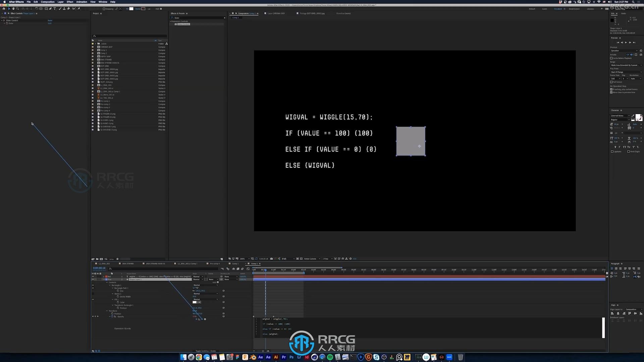
Task: Select the Roto Brush tool
Action: (74, 9)
